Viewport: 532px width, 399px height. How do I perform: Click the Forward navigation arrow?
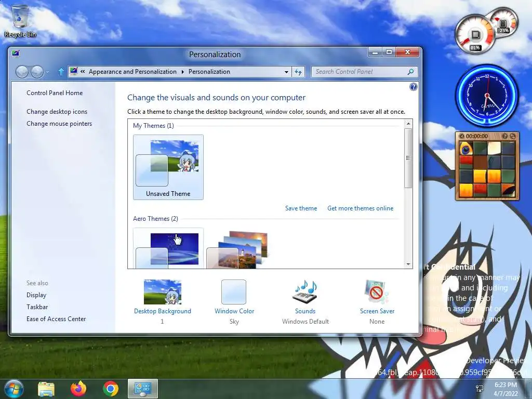[37, 72]
